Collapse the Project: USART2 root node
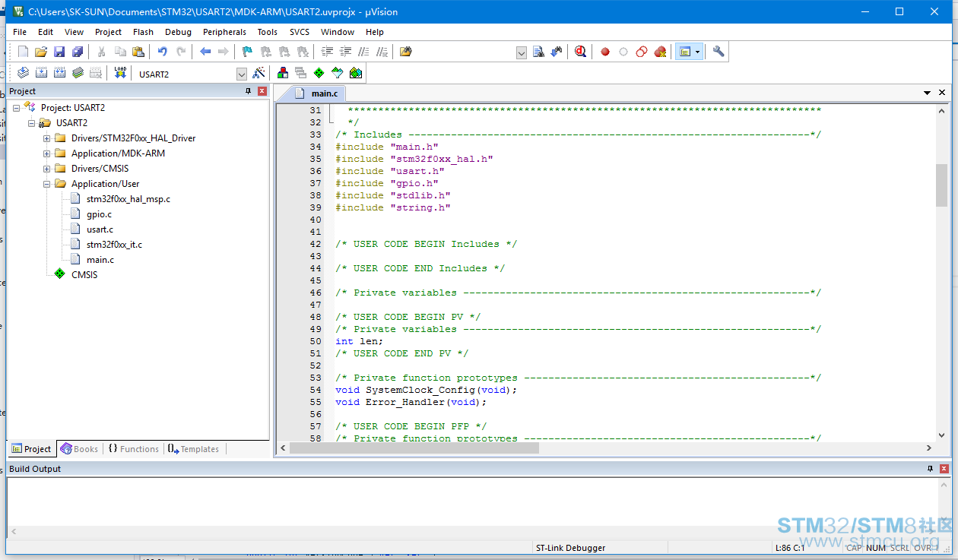958x560 pixels. tap(16, 108)
